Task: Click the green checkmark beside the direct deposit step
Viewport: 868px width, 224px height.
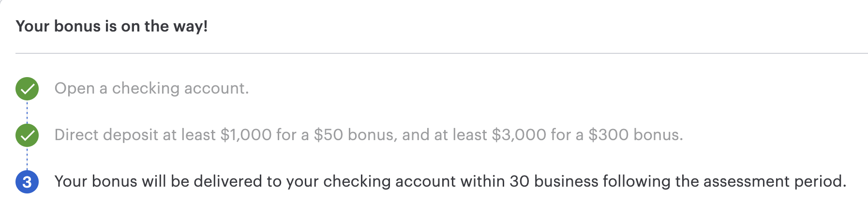Action: click(27, 135)
